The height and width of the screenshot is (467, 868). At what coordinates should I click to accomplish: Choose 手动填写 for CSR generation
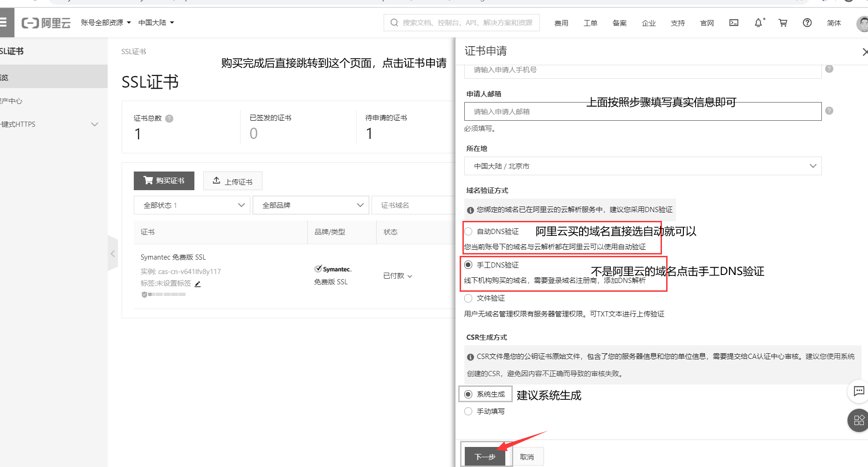click(x=468, y=411)
